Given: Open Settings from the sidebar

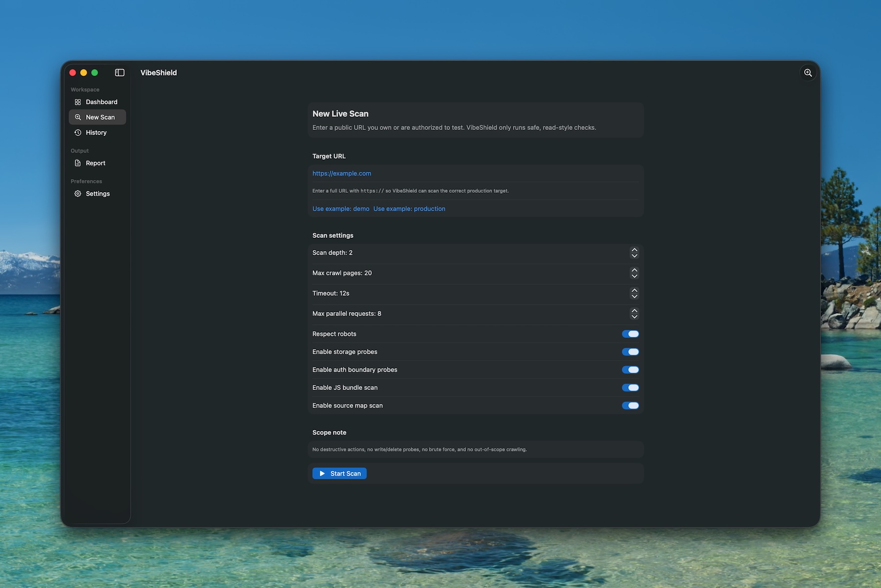Looking at the screenshot, I should (x=97, y=194).
